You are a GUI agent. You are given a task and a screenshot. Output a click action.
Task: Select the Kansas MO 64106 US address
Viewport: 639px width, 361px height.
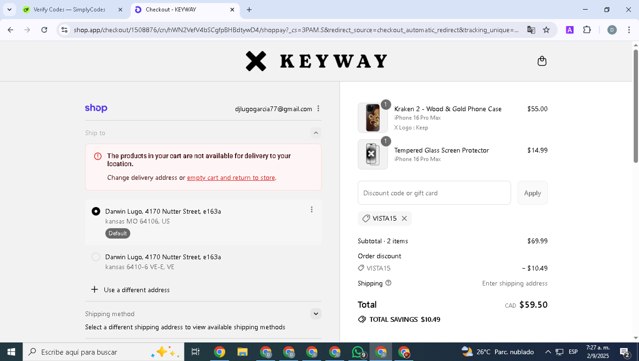(95, 211)
